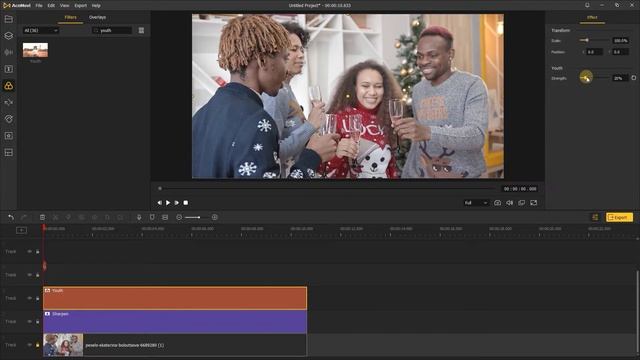Click the filter search field containing youth

pyautogui.click(x=112, y=30)
